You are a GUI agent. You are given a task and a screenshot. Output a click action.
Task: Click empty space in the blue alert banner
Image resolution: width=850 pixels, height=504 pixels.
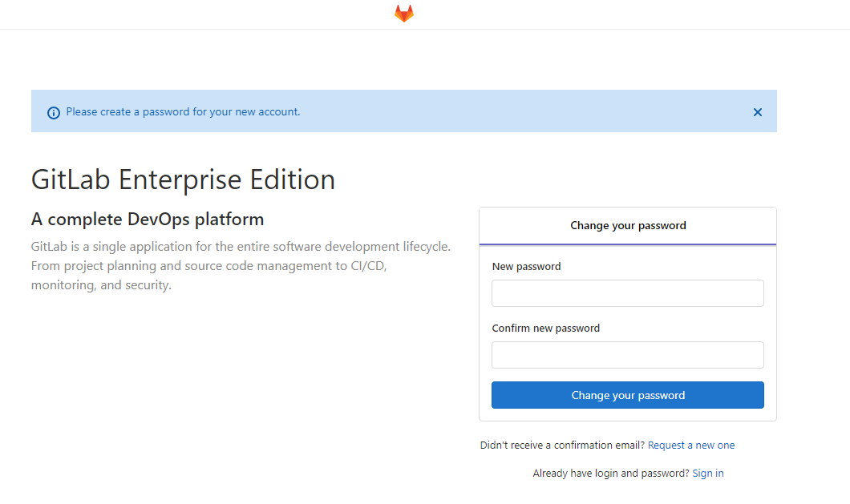tap(521, 112)
